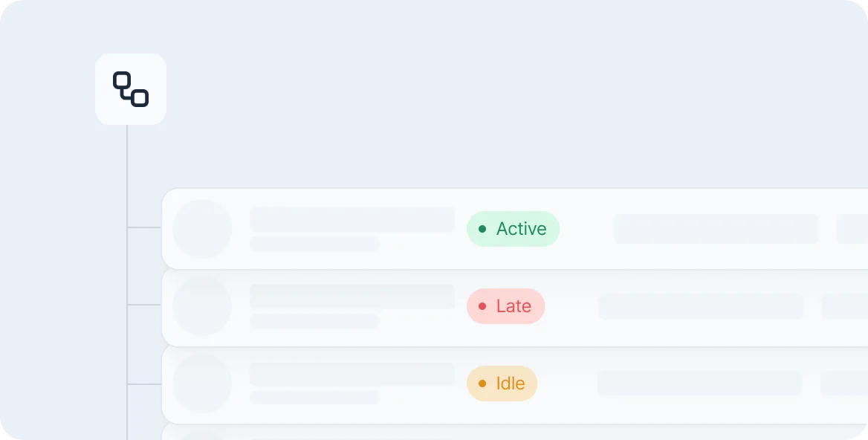868x440 pixels.
Task: Select the avatar in the Active row
Action: 202,229
